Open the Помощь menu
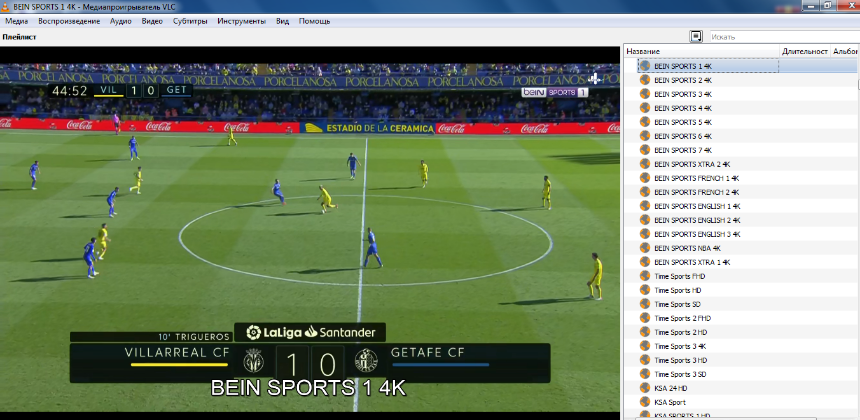 click(x=314, y=21)
